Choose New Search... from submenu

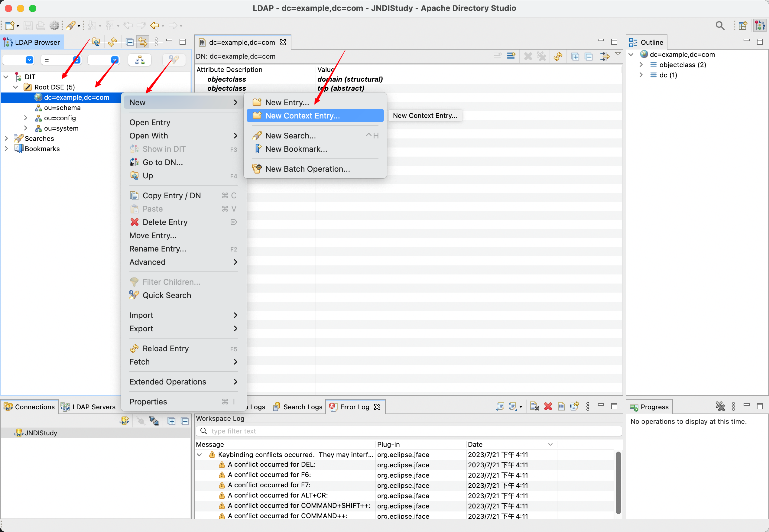[x=315, y=136]
